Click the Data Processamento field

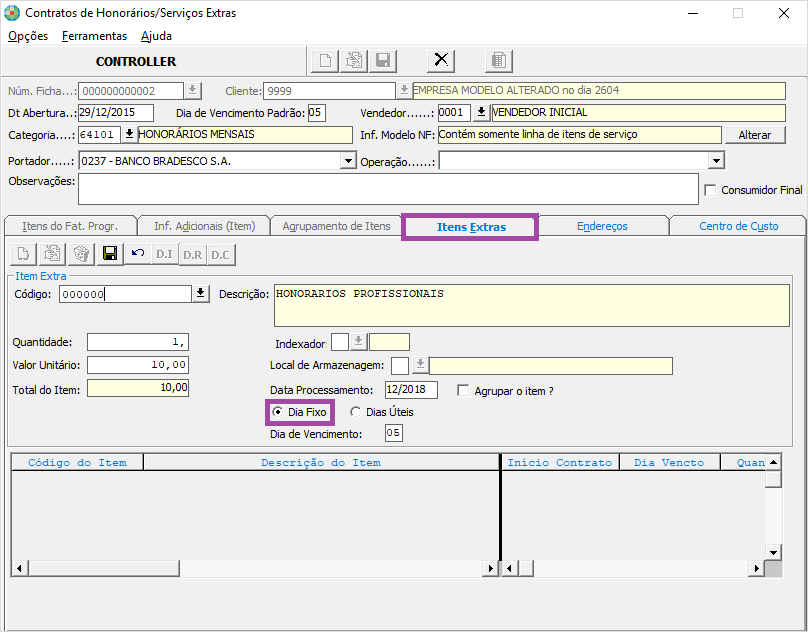tap(411, 390)
